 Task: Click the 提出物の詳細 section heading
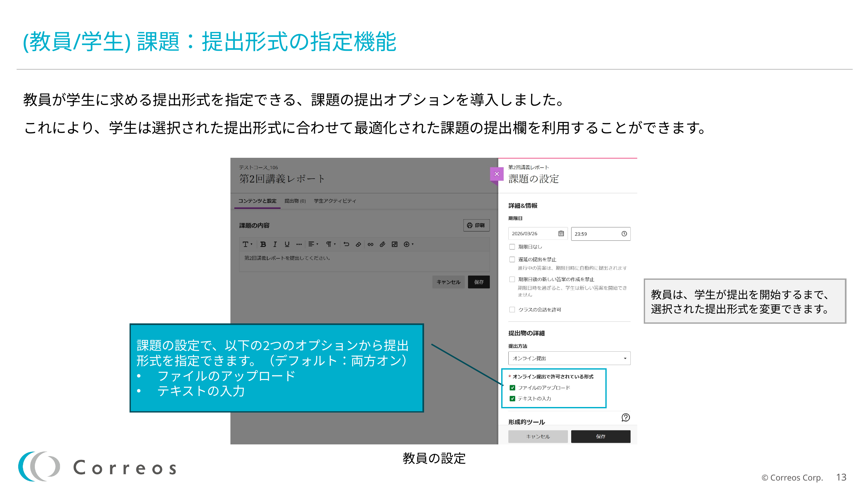527,333
